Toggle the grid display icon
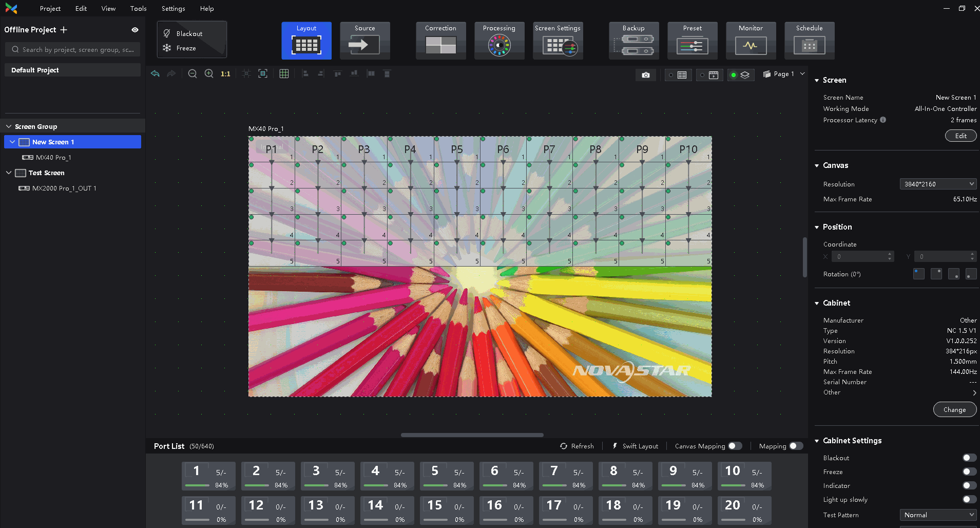The height and width of the screenshot is (528, 980). (284, 73)
